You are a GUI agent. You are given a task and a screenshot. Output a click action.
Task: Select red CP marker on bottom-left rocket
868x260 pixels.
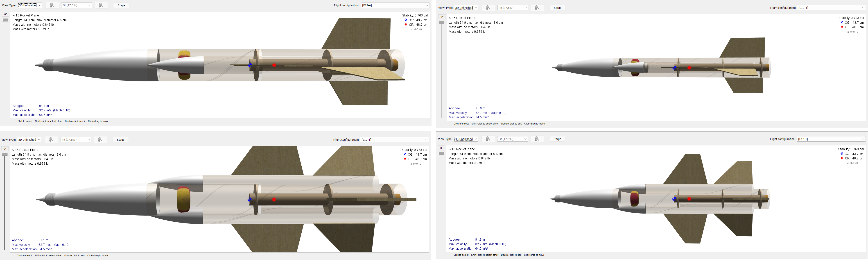(x=274, y=200)
